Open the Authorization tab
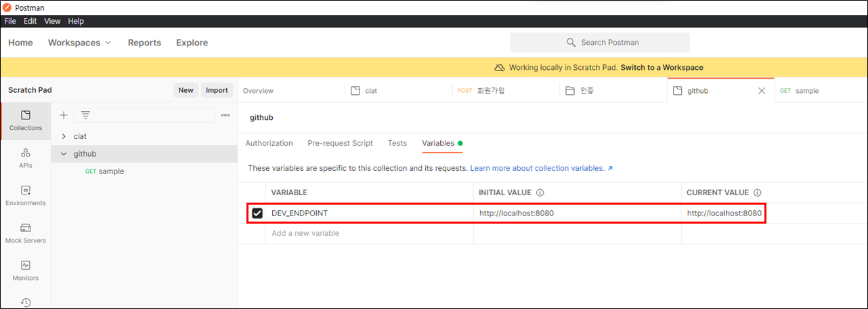This screenshot has height=309, width=868. (x=269, y=143)
